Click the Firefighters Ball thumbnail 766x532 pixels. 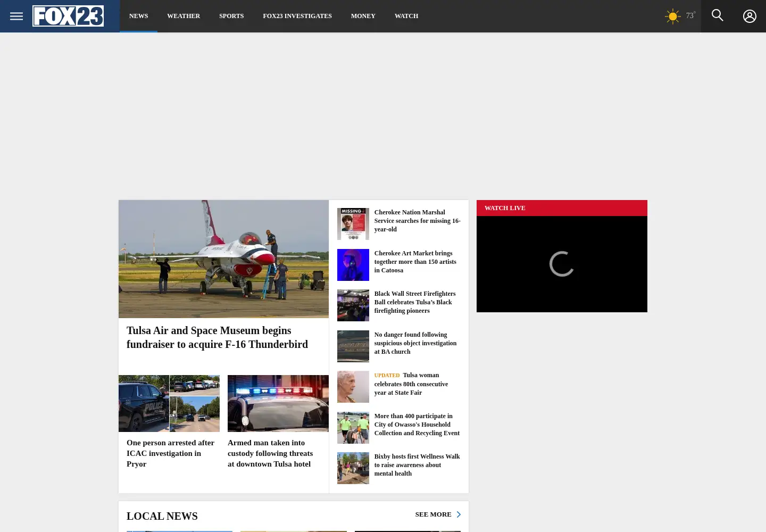353,305
